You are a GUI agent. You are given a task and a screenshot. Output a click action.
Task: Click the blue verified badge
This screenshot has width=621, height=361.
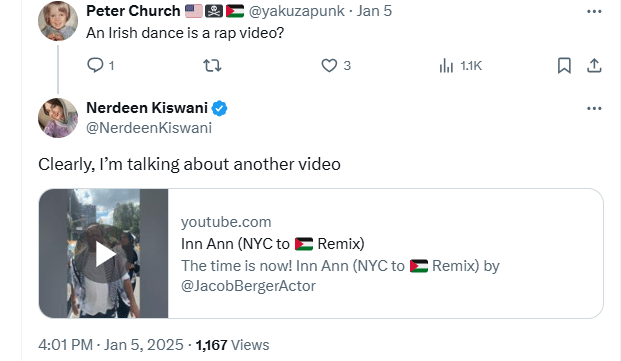pyautogui.click(x=219, y=108)
